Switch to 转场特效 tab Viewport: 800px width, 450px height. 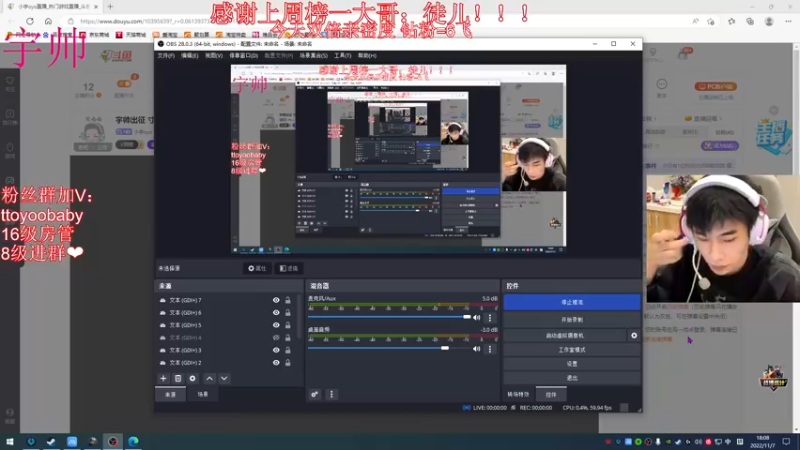click(x=518, y=394)
